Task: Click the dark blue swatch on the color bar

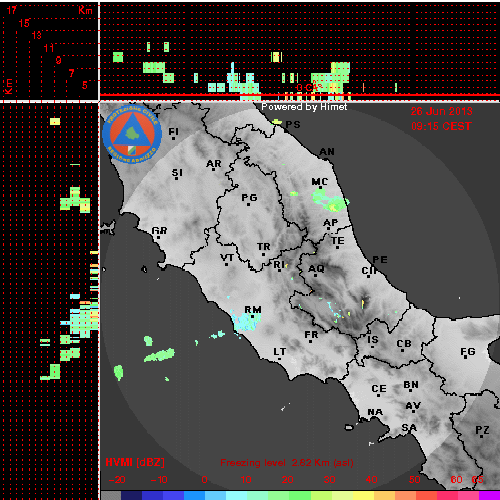Action: (x=132, y=495)
